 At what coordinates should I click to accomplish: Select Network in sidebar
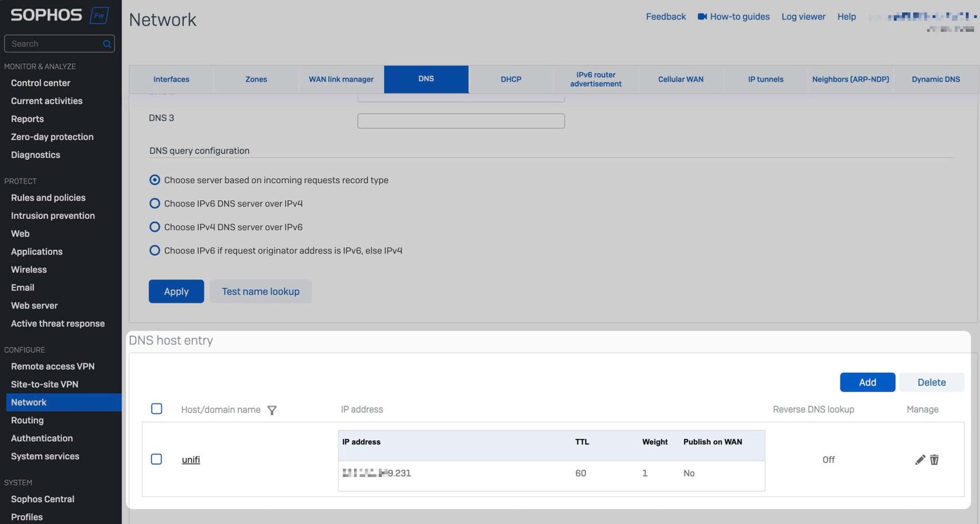click(x=63, y=402)
